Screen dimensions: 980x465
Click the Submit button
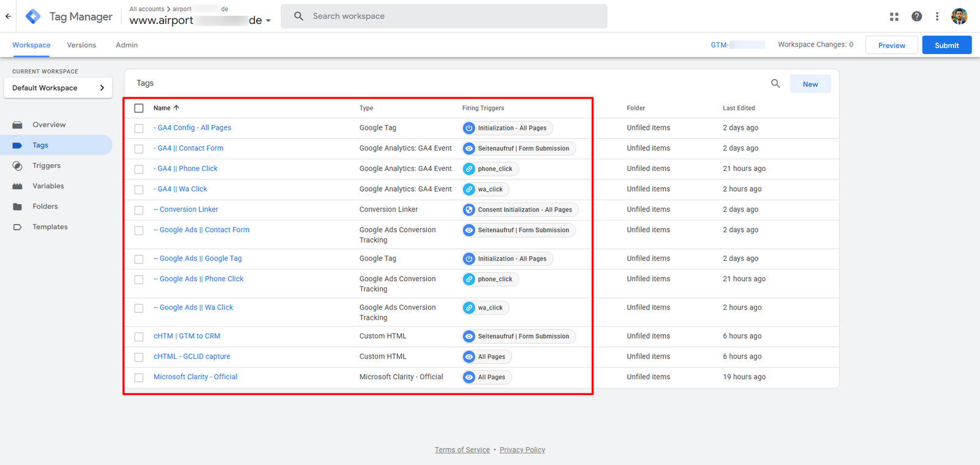[946, 45]
